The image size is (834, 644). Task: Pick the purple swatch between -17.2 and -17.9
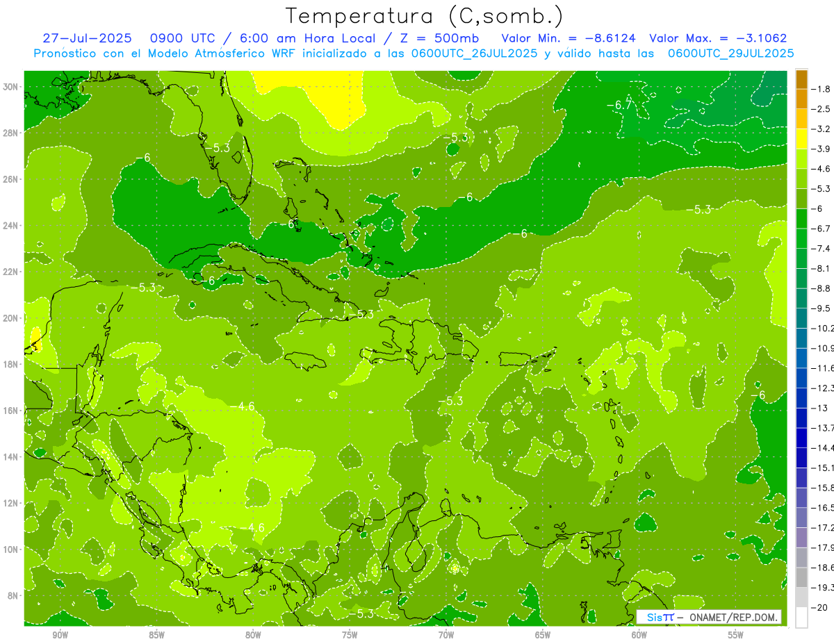pyautogui.click(x=801, y=537)
